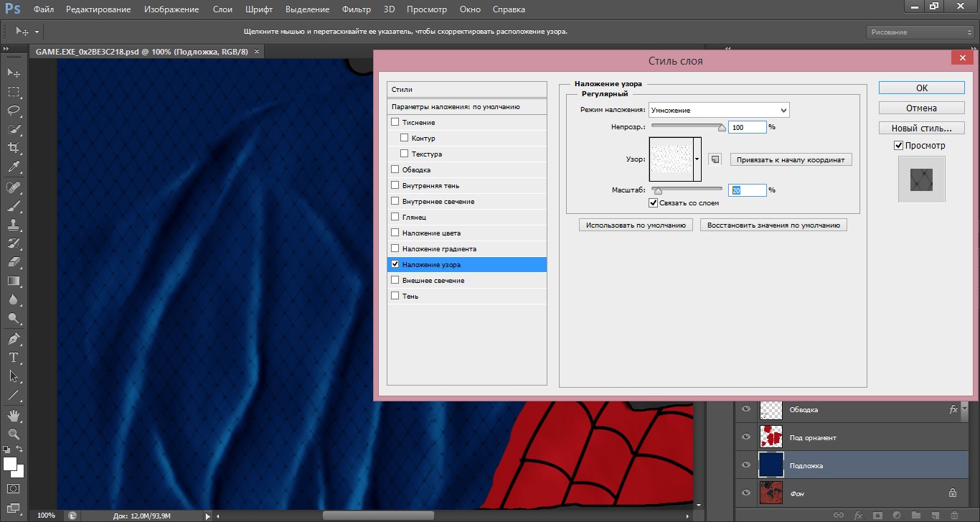The image size is (980, 522).
Task: Hide the Подложка layer eye icon
Action: point(746,465)
